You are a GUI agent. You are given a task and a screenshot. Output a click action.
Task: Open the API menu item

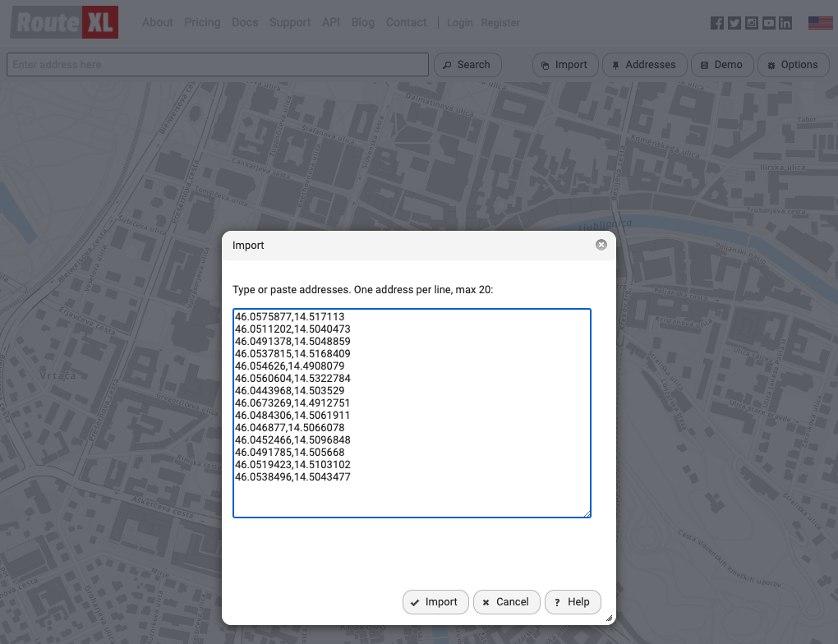click(x=331, y=22)
